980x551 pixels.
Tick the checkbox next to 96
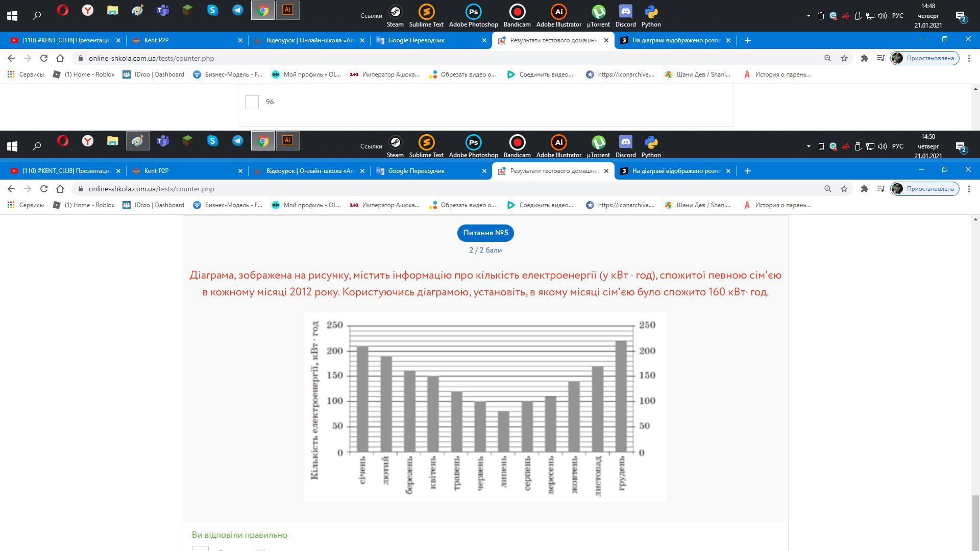tap(252, 102)
